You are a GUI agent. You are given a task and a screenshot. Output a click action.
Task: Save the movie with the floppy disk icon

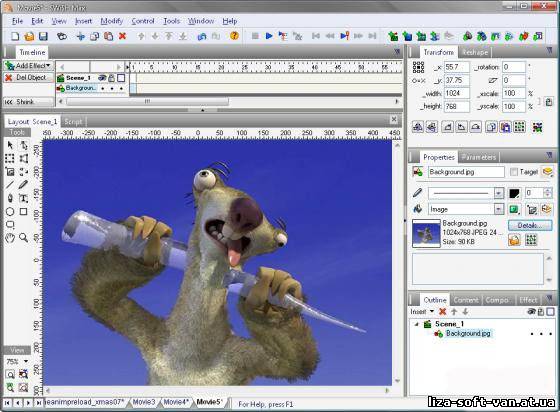tap(43, 36)
